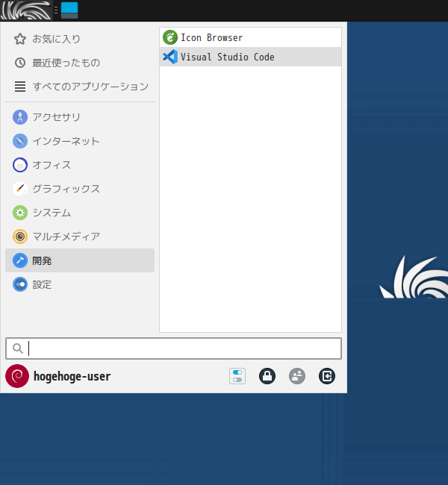Open Visual Studio Code from the list
The height and width of the screenshot is (485, 448).
click(x=250, y=57)
